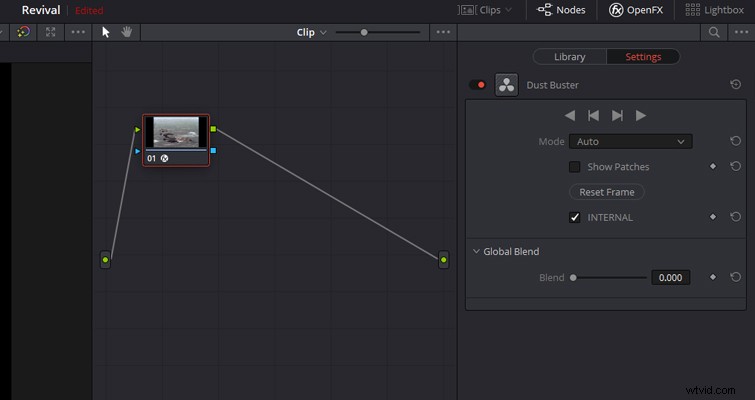
Task: Reset all Dust Buster settings
Action: click(x=735, y=85)
